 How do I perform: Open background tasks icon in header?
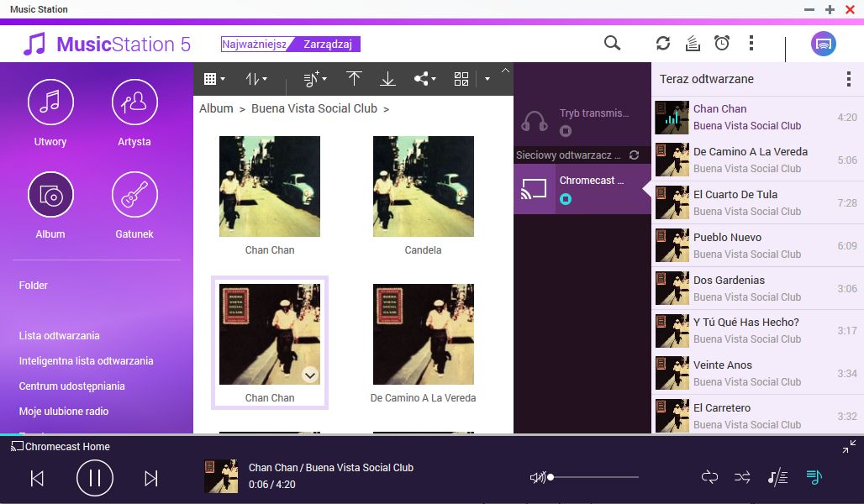pyautogui.click(x=693, y=43)
